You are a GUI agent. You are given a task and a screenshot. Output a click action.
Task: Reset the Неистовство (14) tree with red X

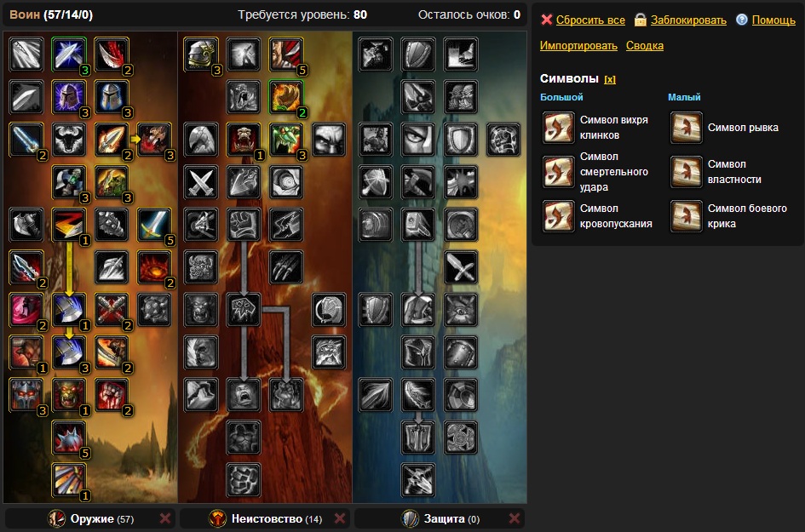[x=339, y=518]
